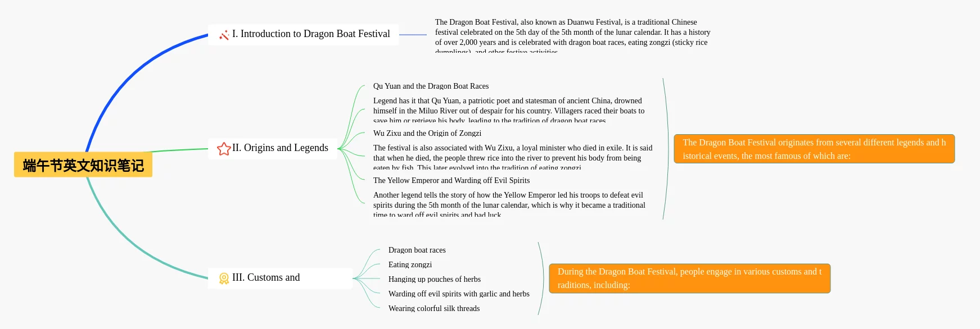Click the party popper icon beside Introduction
Viewport: 980px width, 329px height.
pyautogui.click(x=224, y=35)
